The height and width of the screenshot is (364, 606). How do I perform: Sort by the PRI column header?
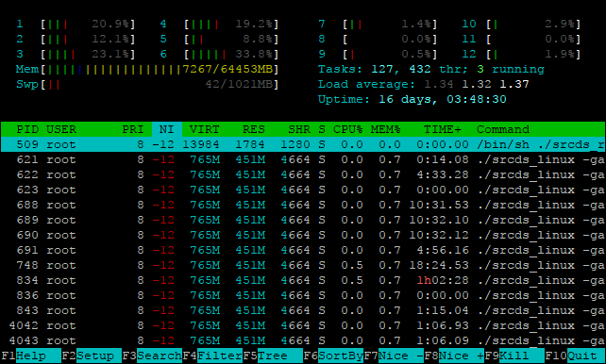click(133, 129)
